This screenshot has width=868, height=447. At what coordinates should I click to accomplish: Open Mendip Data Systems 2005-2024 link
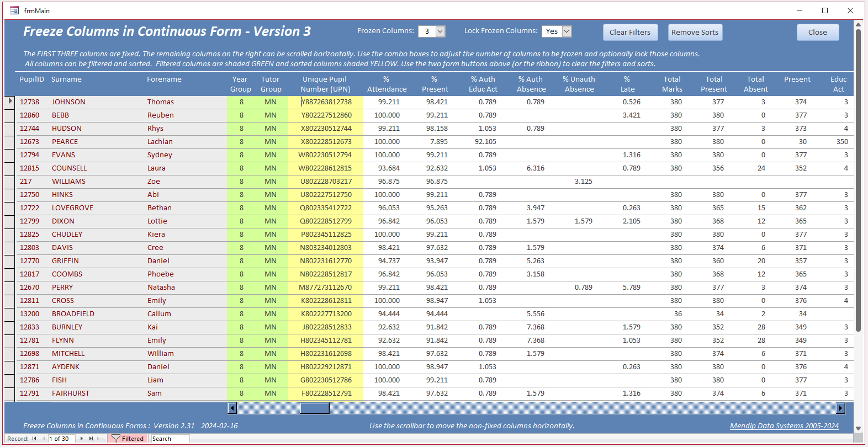[x=784, y=425]
